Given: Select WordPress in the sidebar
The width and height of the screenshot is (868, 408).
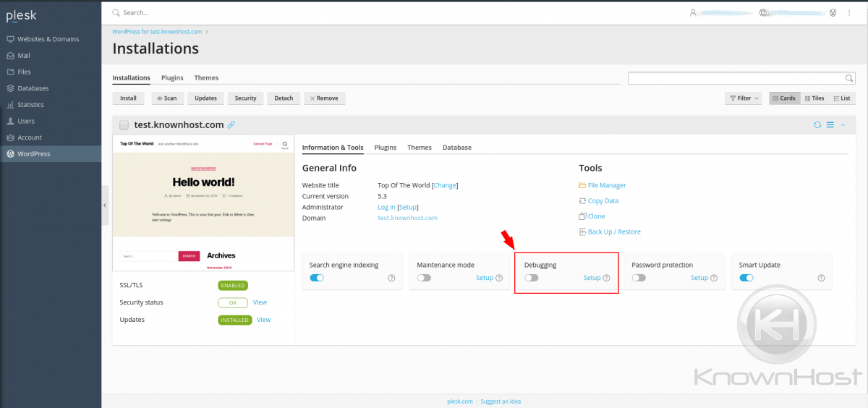Looking at the screenshot, I should (x=51, y=153).
